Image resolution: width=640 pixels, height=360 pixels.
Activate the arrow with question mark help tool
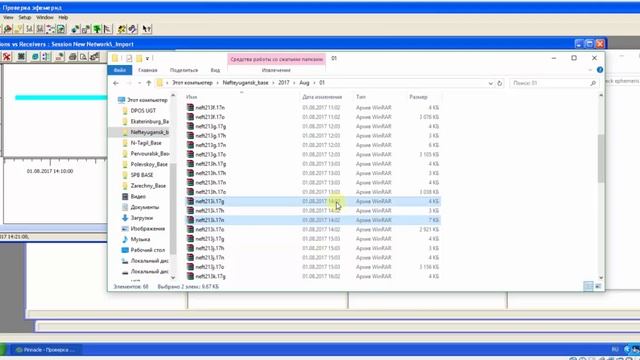(x=147, y=29)
